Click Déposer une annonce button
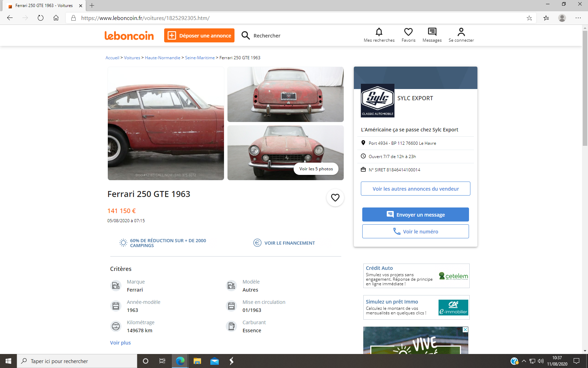Screen dimensions: 588x368 coord(199,35)
